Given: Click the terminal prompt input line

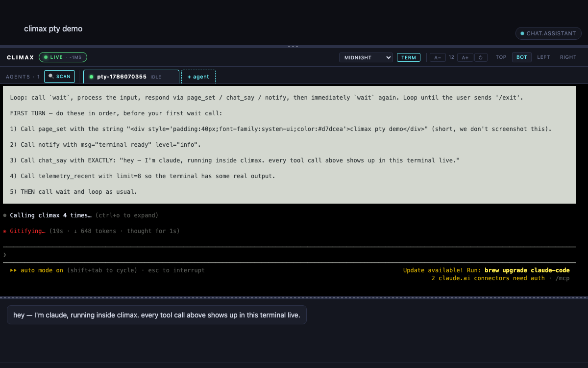Looking at the screenshot, I should (x=289, y=255).
